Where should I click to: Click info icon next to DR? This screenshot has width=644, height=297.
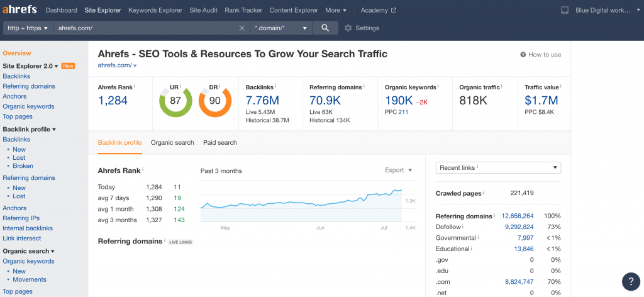coord(219,87)
